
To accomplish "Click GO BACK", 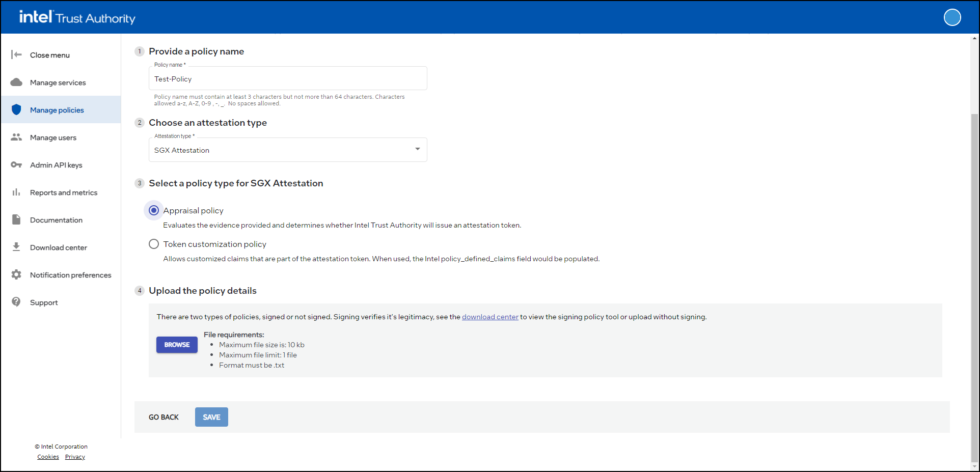I will (x=164, y=417).
